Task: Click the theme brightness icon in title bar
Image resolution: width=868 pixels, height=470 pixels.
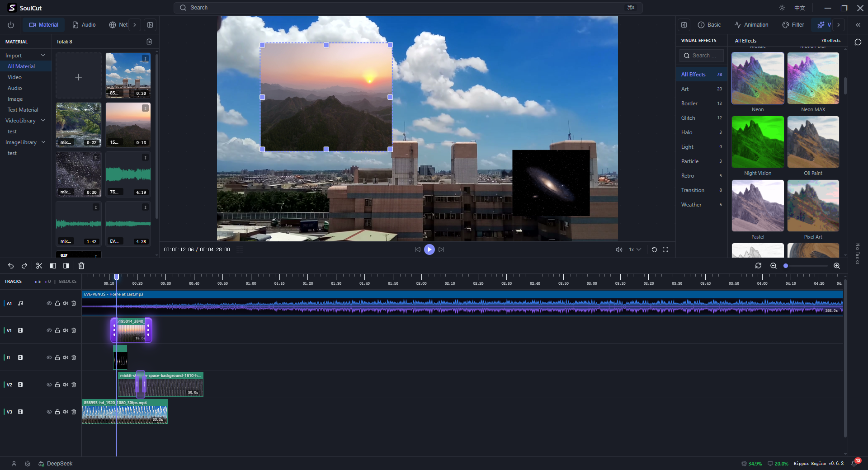Action: [x=782, y=8]
